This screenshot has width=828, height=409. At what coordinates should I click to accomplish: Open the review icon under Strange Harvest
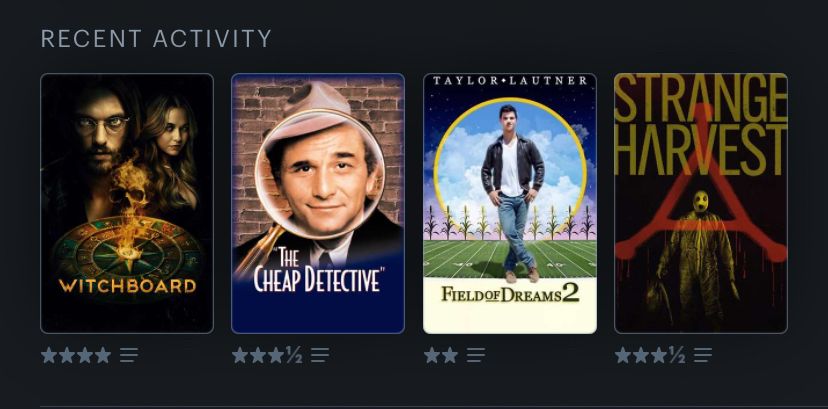point(703,355)
